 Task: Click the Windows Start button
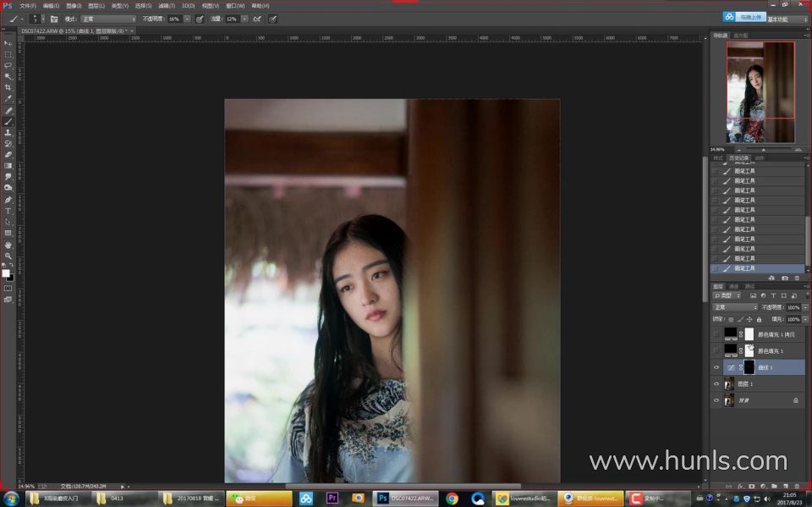(x=11, y=499)
